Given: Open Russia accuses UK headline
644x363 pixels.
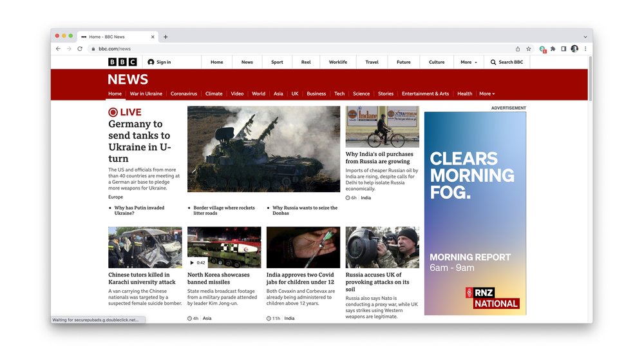Looking at the screenshot, I should point(377,282).
